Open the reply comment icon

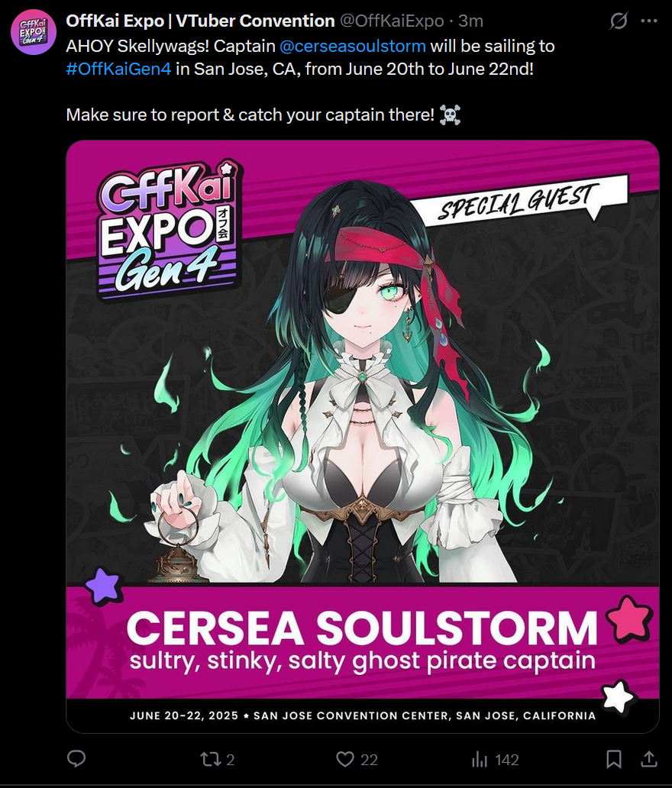pos(76,759)
